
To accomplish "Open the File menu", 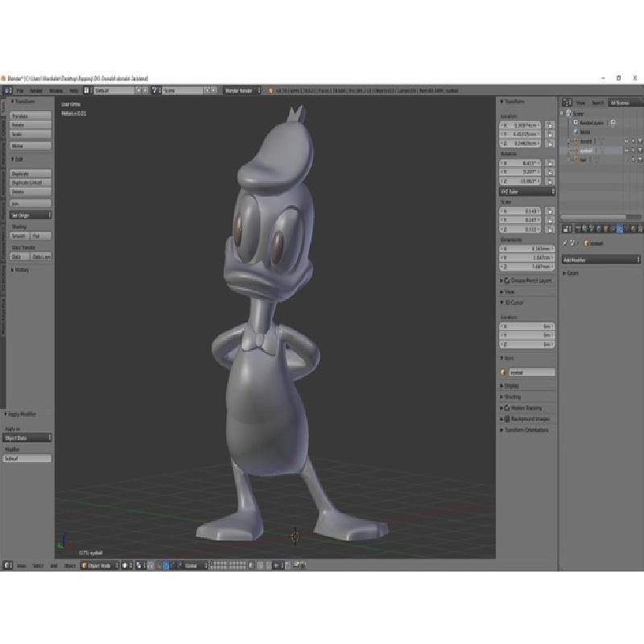I will click(x=20, y=91).
